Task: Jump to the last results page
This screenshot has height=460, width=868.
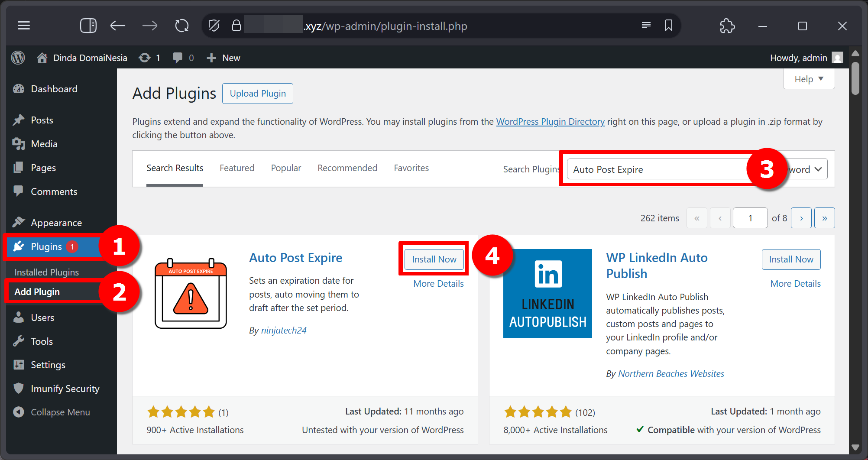Action: tap(825, 218)
